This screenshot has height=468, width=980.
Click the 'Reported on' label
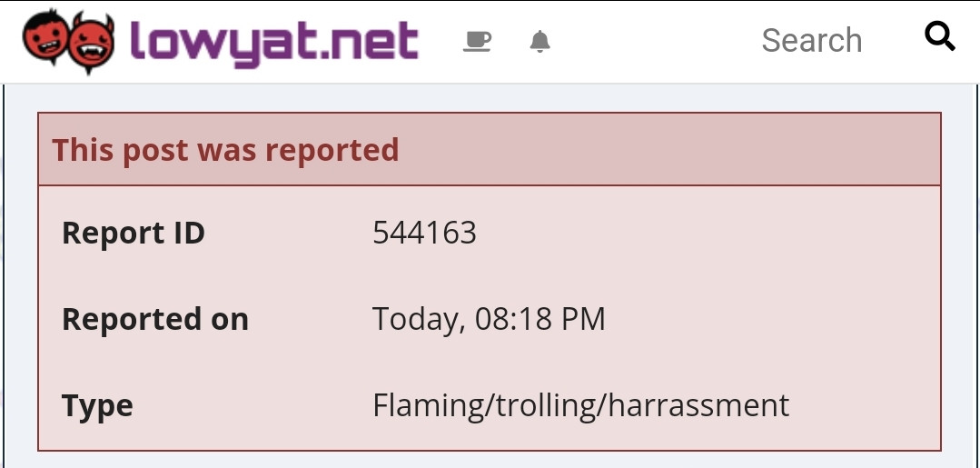154,320
